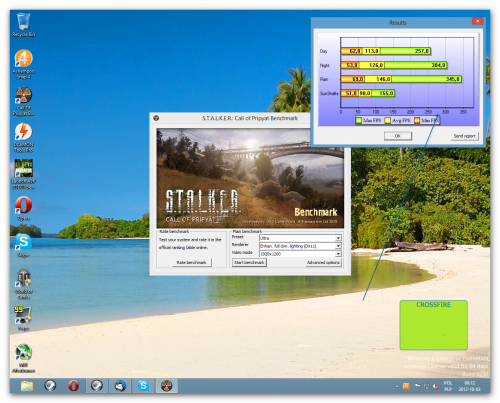Screen dimensions: 500x403
Task: Click the OK button in the Results window
Action: pyautogui.click(x=398, y=136)
